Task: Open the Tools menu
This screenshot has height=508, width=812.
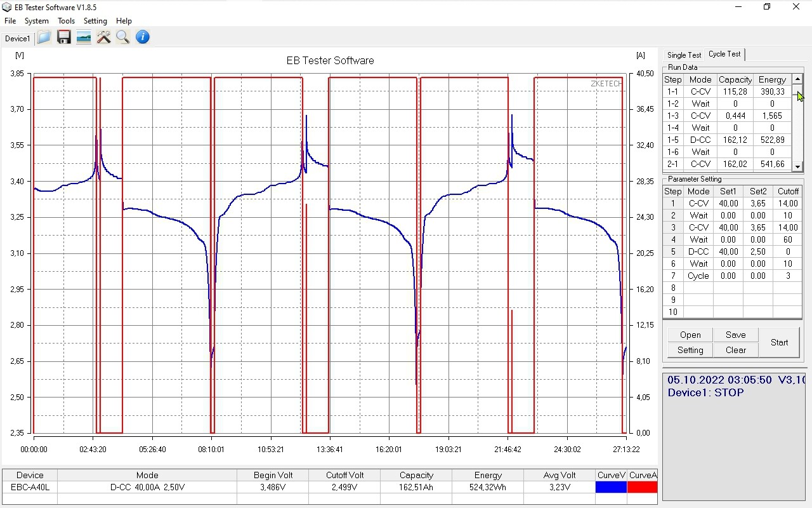Action: pyautogui.click(x=66, y=21)
